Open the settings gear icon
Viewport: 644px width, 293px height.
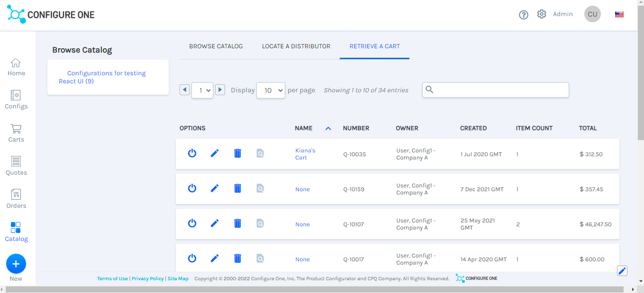click(x=542, y=14)
